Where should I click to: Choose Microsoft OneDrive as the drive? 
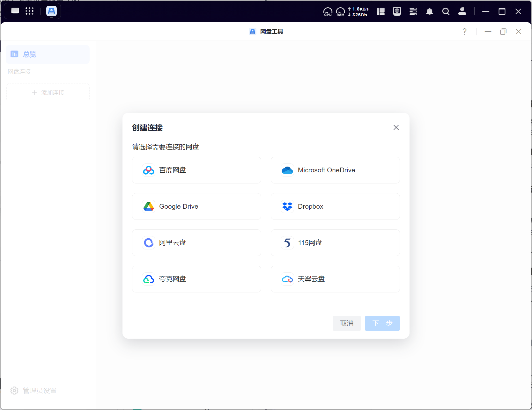(x=335, y=170)
